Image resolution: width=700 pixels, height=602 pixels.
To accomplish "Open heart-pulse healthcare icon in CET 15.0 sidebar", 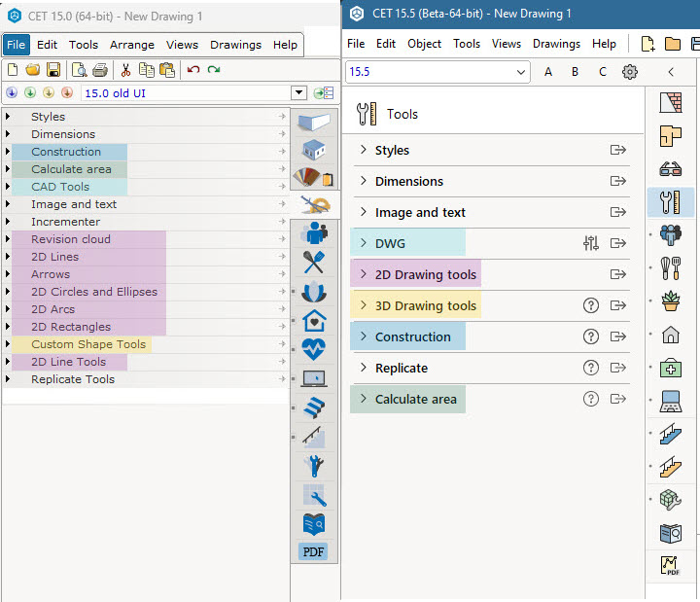I will pos(314,349).
